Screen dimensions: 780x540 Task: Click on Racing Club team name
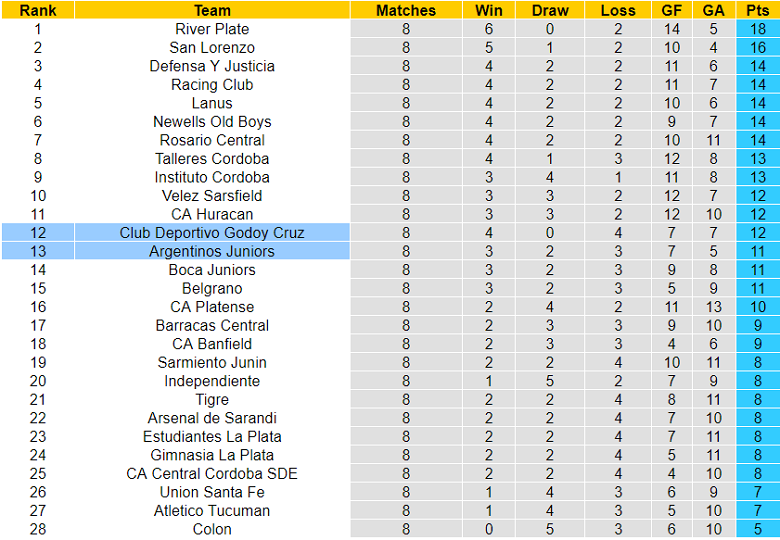[212, 85]
